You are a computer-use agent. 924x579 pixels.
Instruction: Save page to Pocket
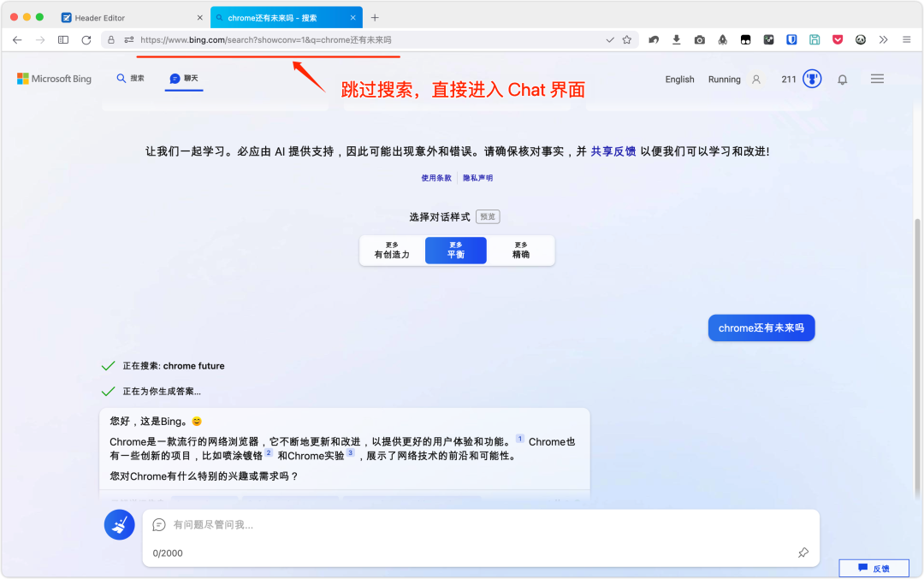tap(838, 40)
